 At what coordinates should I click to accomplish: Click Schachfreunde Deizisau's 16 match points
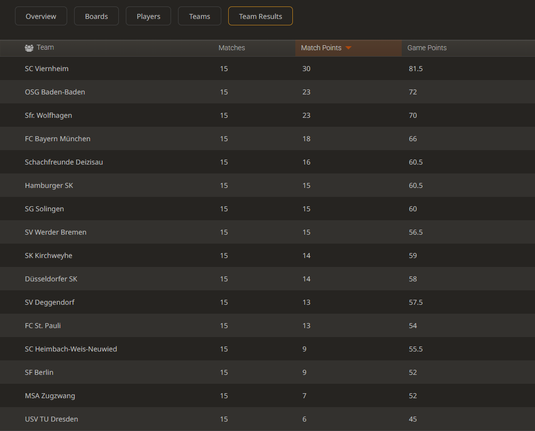pos(306,162)
